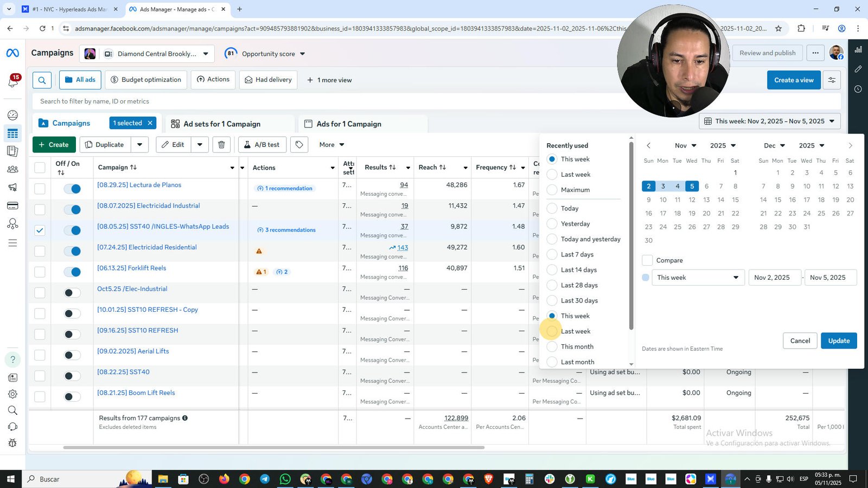Open the search magnifier button beside All ads
The width and height of the screenshot is (868, 488).
coord(42,80)
